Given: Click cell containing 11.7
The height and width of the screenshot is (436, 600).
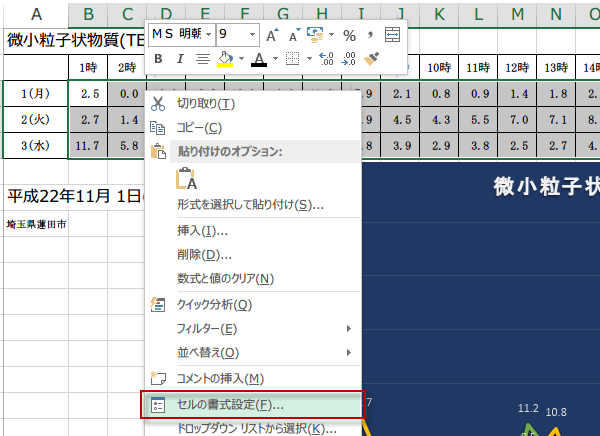Looking at the screenshot, I should click(88, 146).
